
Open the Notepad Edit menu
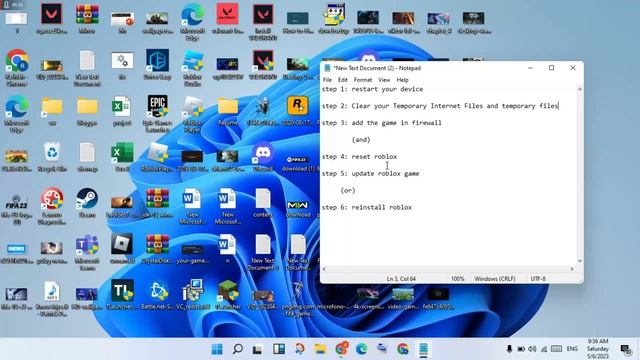point(342,80)
